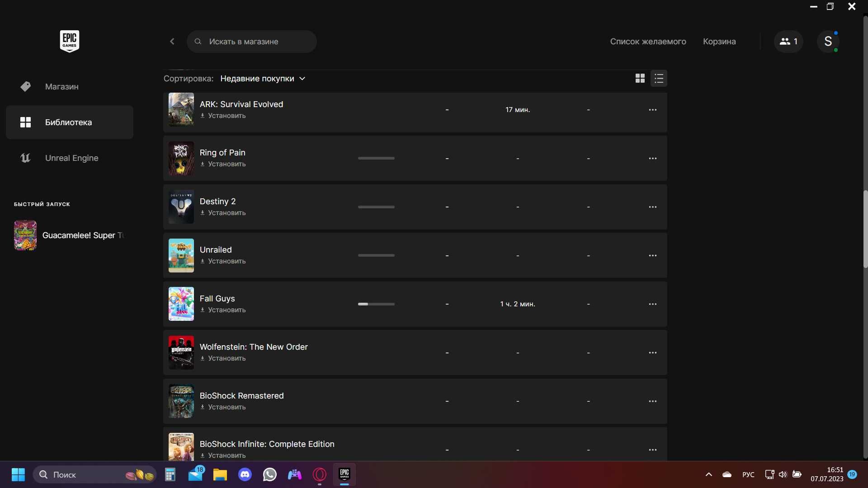Open the friends list icon
868x488 pixels.
point(788,42)
